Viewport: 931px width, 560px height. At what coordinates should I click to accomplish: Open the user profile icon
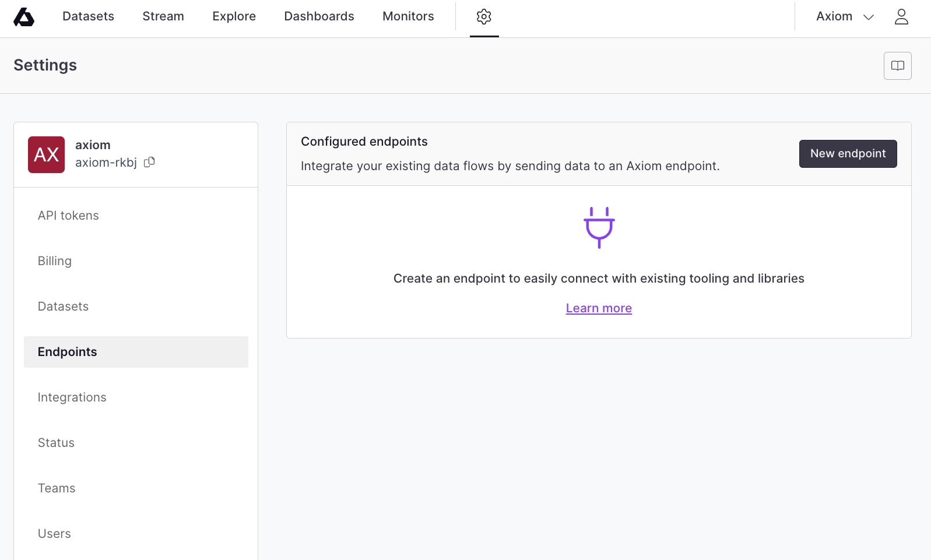(x=901, y=16)
